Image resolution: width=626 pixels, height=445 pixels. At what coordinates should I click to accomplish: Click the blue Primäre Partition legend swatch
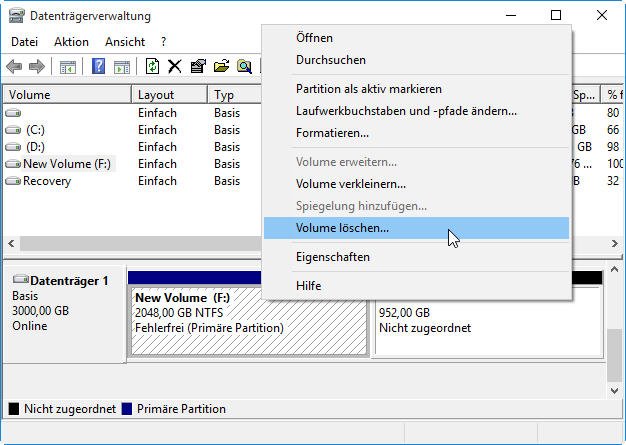click(127, 409)
